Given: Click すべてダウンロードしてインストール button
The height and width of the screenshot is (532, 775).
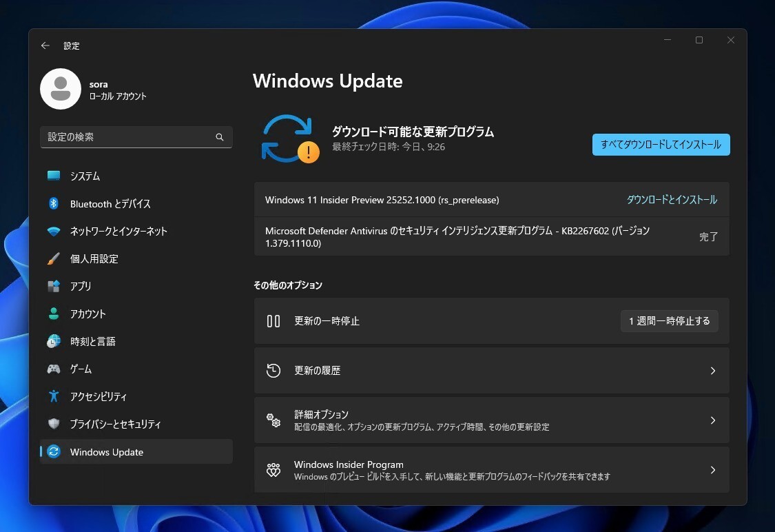Looking at the screenshot, I should tap(660, 145).
